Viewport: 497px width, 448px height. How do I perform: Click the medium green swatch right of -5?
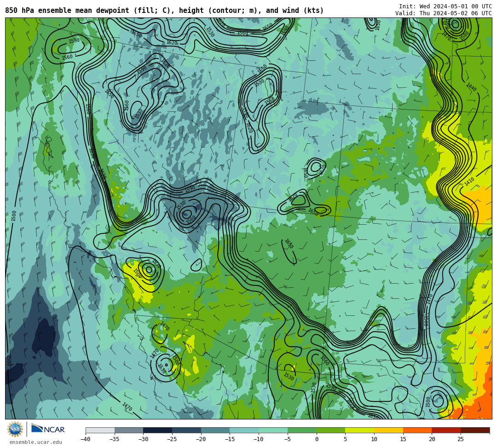302,430
